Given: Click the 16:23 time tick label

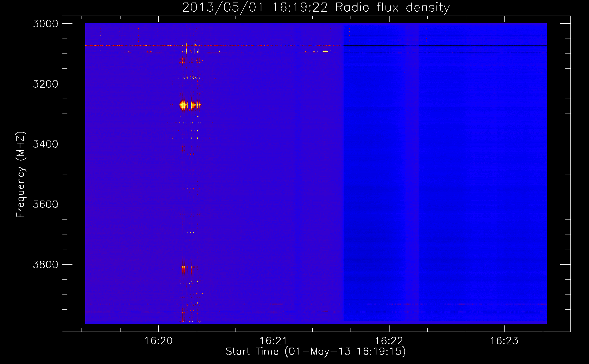Looking at the screenshot, I should (x=504, y=341).
